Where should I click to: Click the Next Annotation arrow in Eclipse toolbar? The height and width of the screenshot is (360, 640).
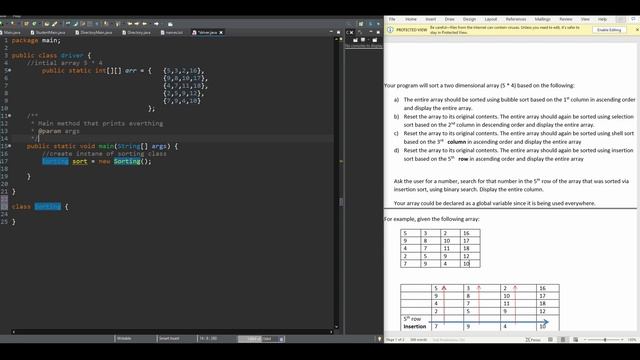tap(105, 24)
